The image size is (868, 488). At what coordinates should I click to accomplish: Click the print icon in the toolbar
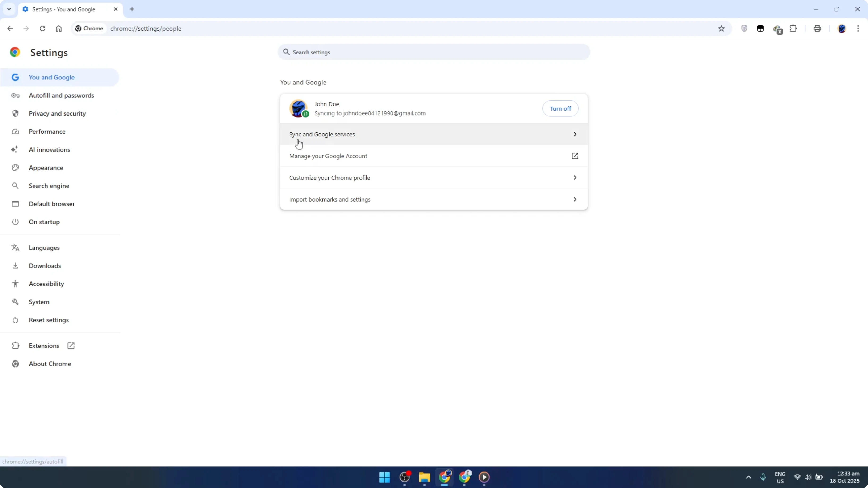[817, 29]
